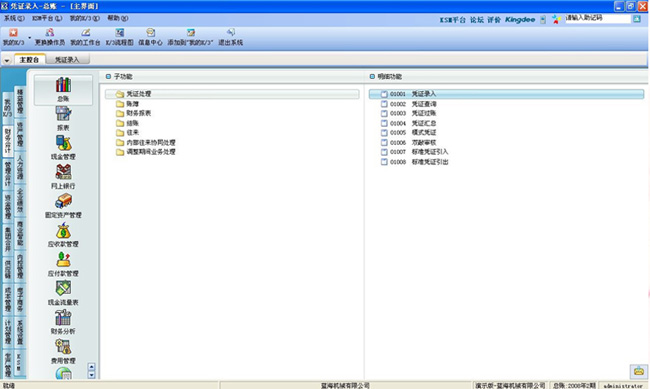Click 退出系统 (exit system) icon
This screenshot has width=650, height=389.
point(230,37)
